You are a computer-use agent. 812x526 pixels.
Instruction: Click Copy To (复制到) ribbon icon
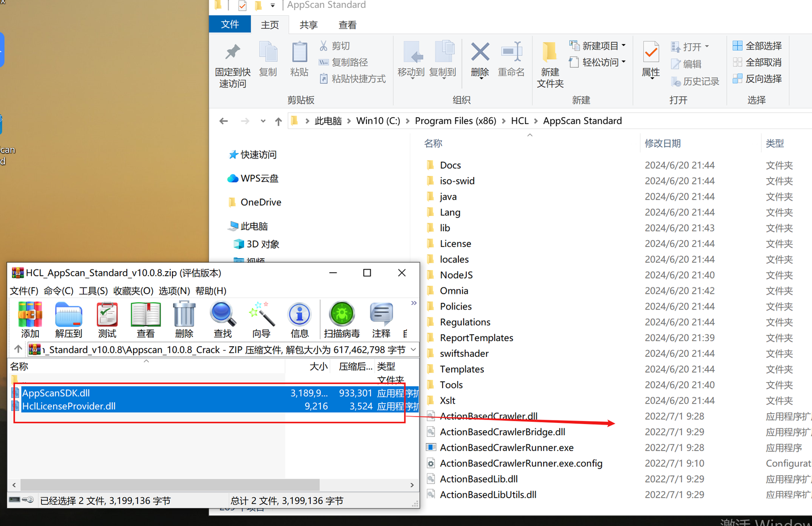pyautogui.click(x=443, y=59)
